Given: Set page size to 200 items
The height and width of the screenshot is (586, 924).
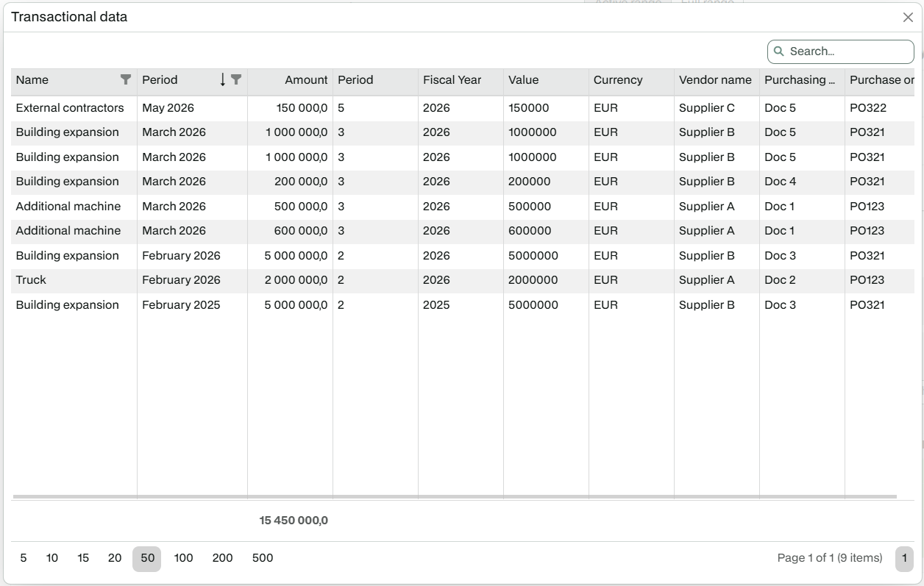Looking at the screenshot, I should point(223,558).
